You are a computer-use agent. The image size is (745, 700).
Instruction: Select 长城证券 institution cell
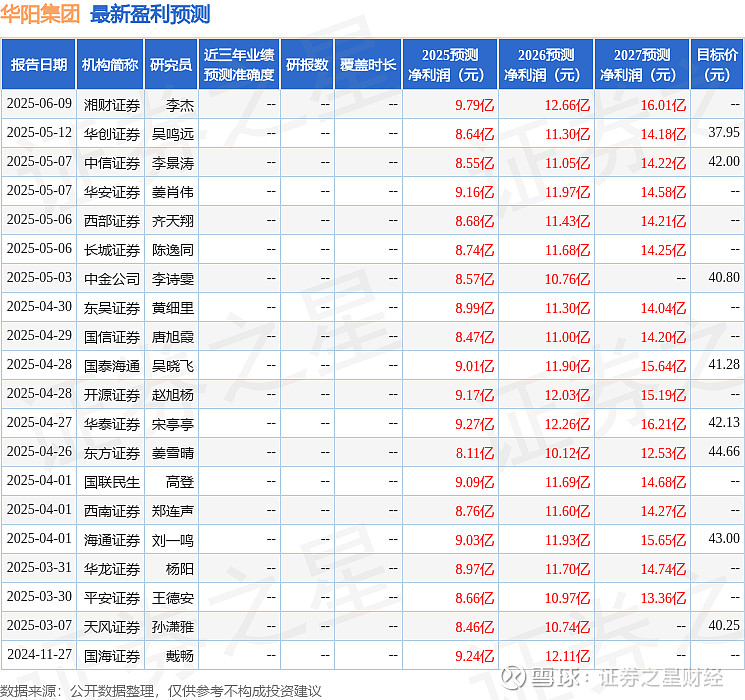tap(112, 249)
